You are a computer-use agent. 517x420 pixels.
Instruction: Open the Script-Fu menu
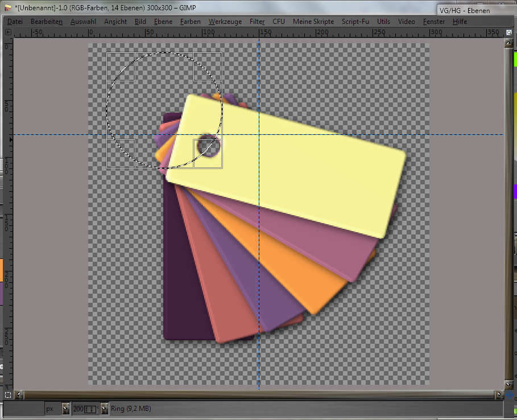(355, 22)
